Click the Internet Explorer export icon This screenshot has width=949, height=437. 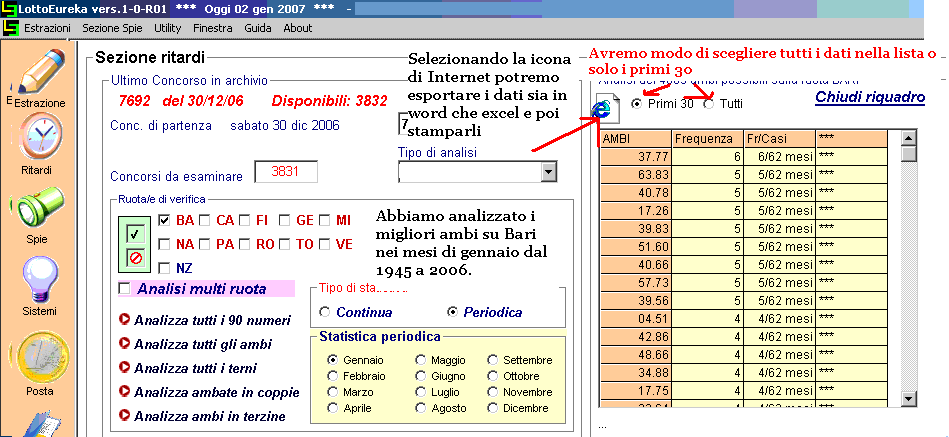click(607, 109)
